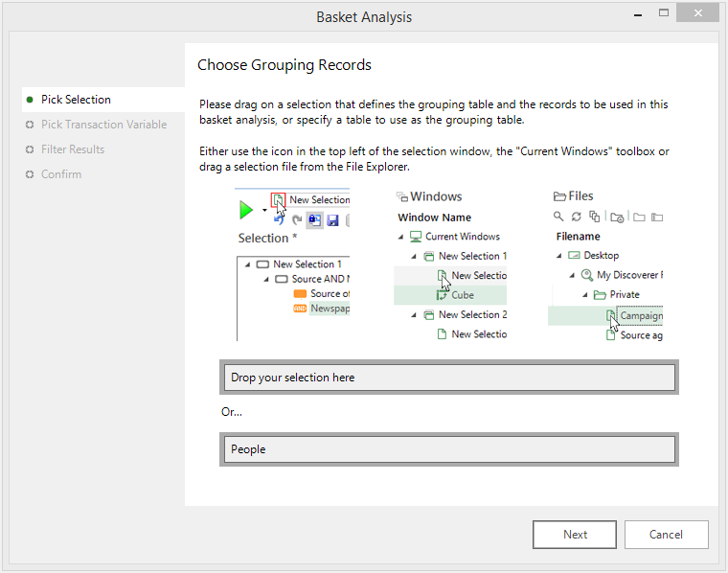Click the window icon beside New Selection 2
Screen dimensions: 728x573
tap(429, 315)
